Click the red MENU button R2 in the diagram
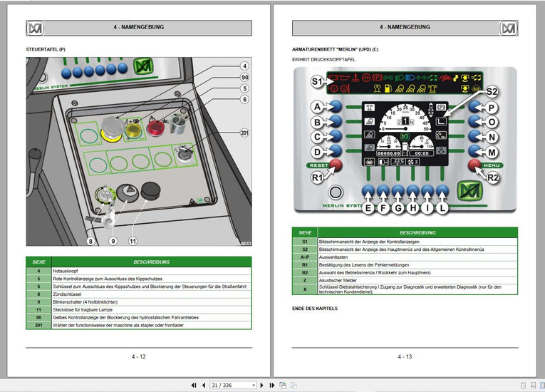 coord(474,166)
